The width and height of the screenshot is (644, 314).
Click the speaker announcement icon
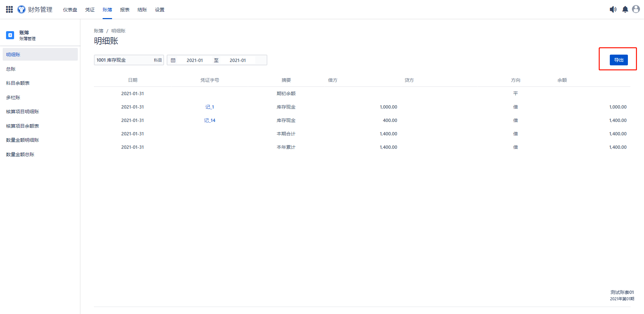(x=613, y=9)
